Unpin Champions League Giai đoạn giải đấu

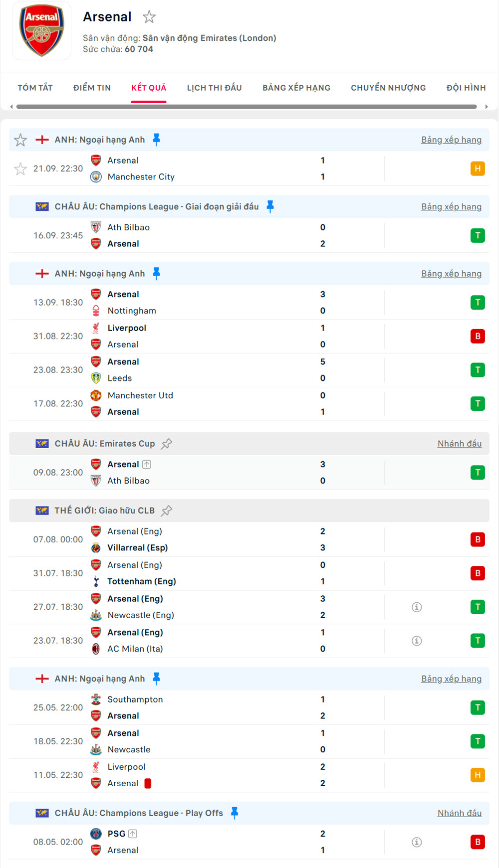click(x=270, y=206)
